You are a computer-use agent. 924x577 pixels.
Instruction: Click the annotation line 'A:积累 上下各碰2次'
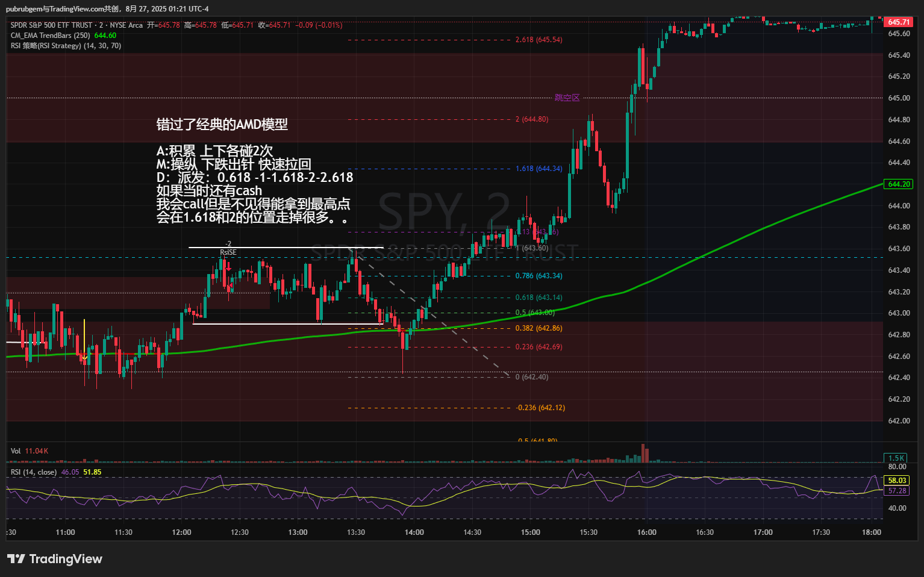coord(215,151)
